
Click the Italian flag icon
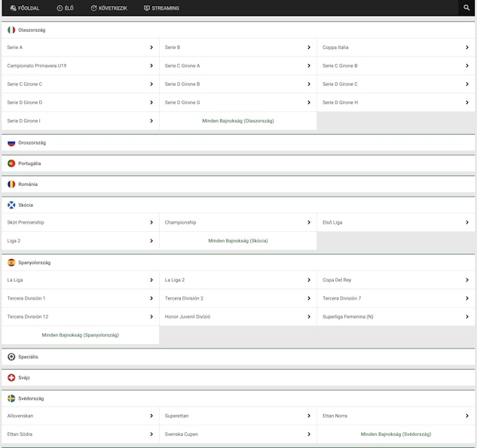coord(11,30)
